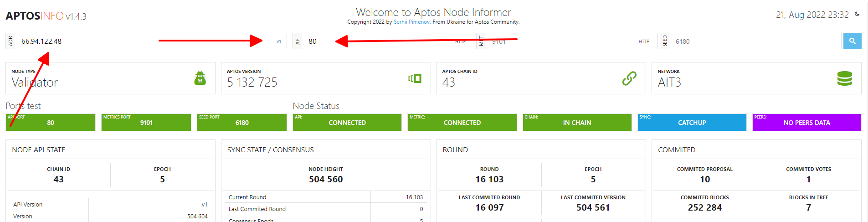Click the CHAIN IN CHAIN status tile

577,123
